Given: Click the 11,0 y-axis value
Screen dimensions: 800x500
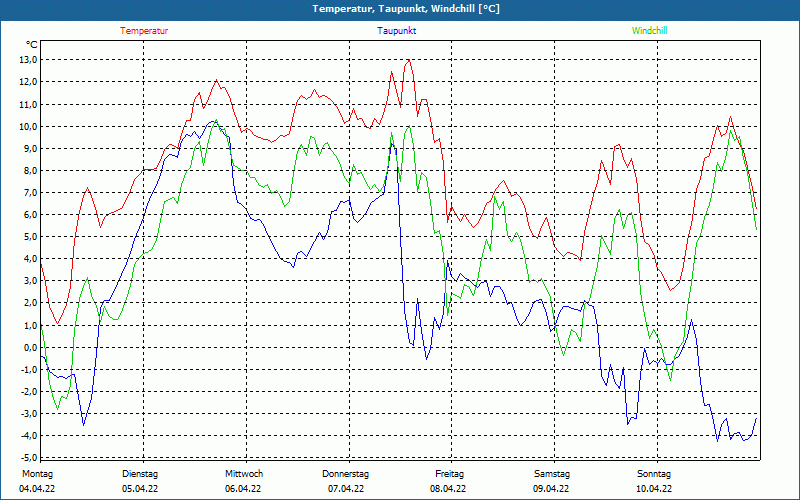Looking at the screenshot, I should pyautogui.click(x=29, y=104).
